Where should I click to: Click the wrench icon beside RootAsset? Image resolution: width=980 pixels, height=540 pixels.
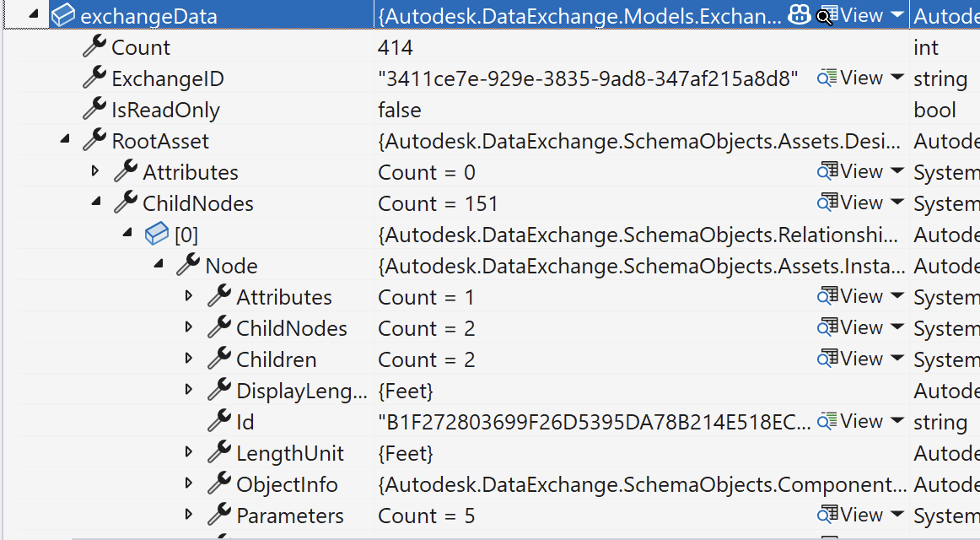[94, 139]
